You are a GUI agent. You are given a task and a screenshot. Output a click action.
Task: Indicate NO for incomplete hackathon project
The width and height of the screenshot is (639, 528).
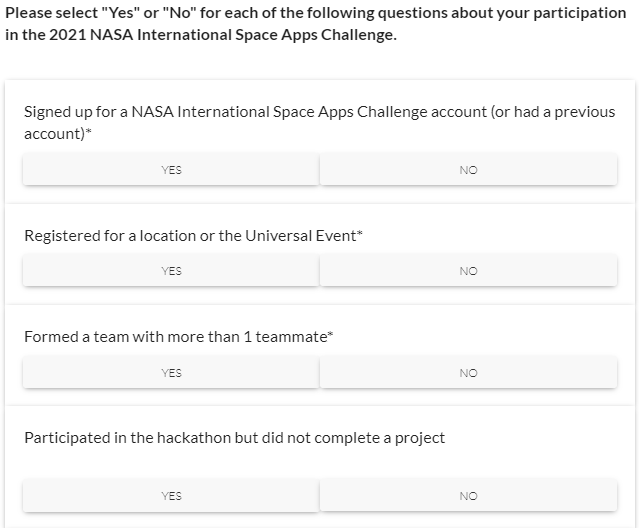coord(468,496)
